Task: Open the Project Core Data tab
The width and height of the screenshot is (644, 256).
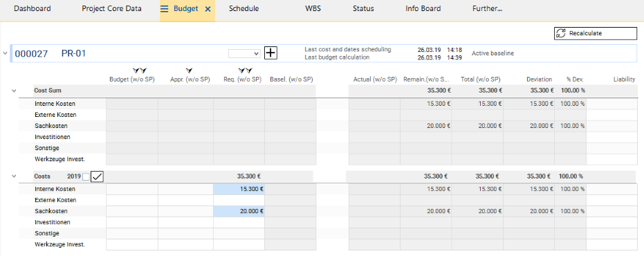Action: pyautogui.click(x=112, y=8)
